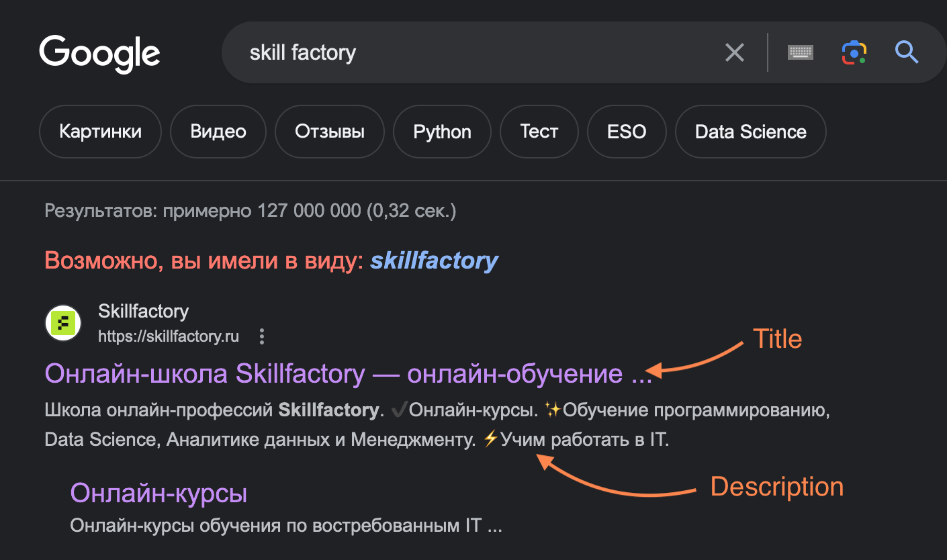Image resolution: width=947 pixels, height=560 pixels.
Task: Open the Онлайн-курсы sitelink
Action: [x=159, y=494]
